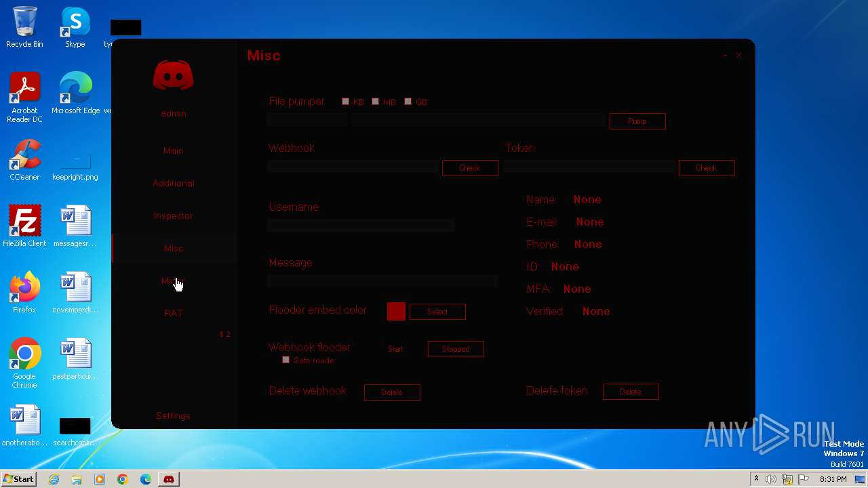Open Inspector section in sidebar

coord(173,216)
